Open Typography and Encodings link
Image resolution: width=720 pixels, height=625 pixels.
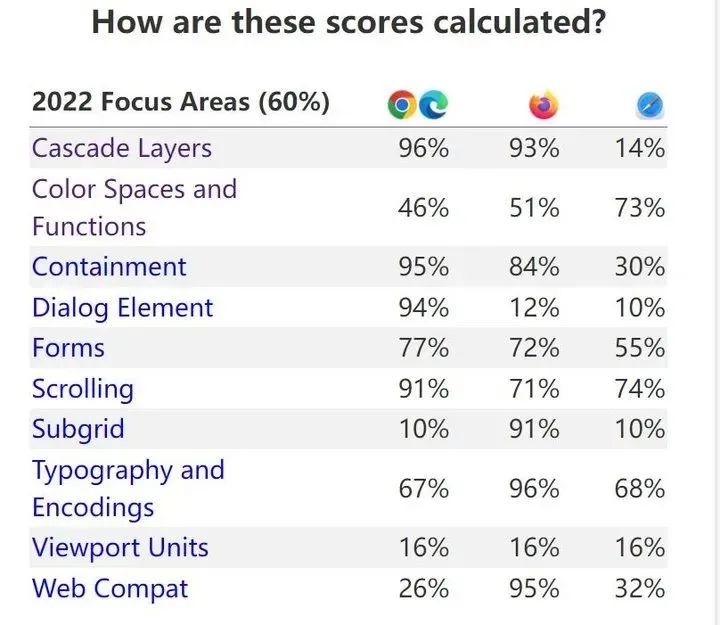(128, 488)
